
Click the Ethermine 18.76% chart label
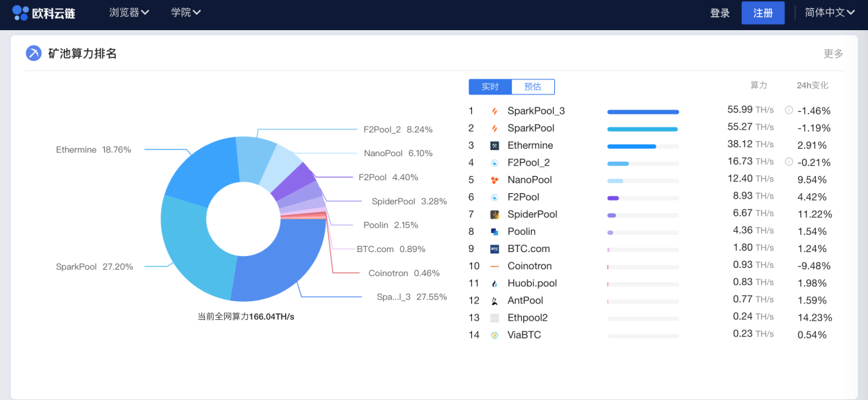(x=94, y=150)
